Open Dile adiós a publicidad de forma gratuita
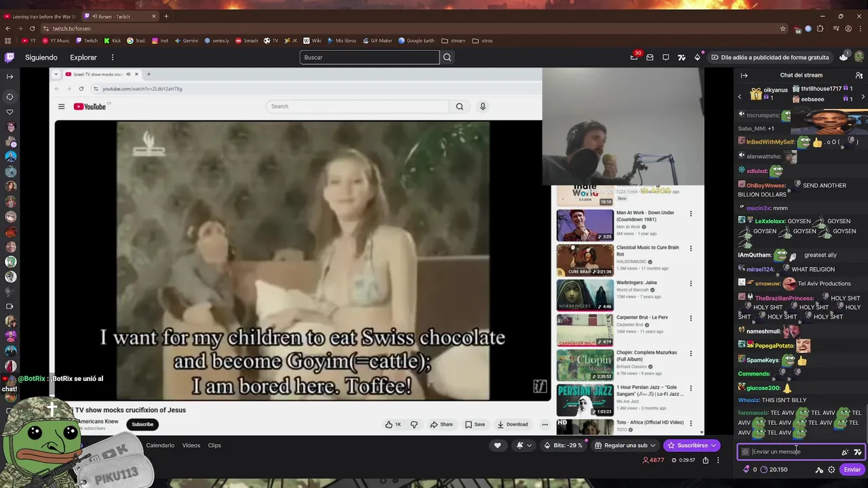868x488 pixels. (769, 58)
